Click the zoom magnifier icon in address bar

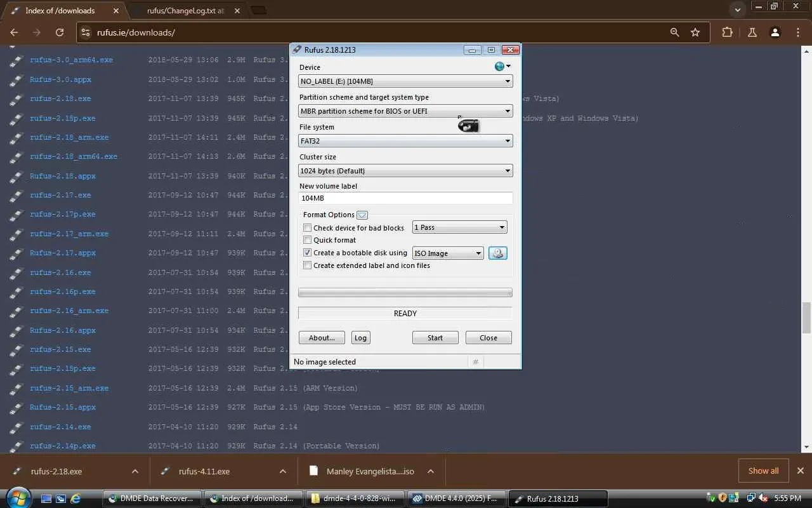[x=675, y=32]
